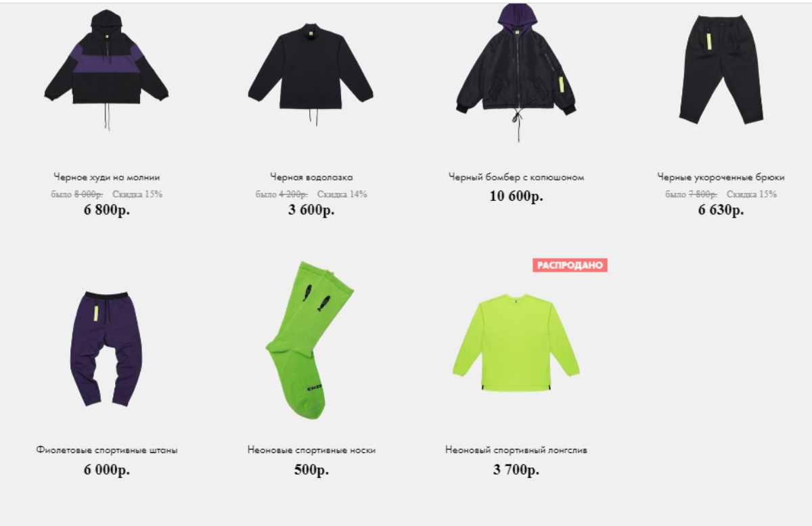View the neon longsleeve product image

(x=516, y=343)
